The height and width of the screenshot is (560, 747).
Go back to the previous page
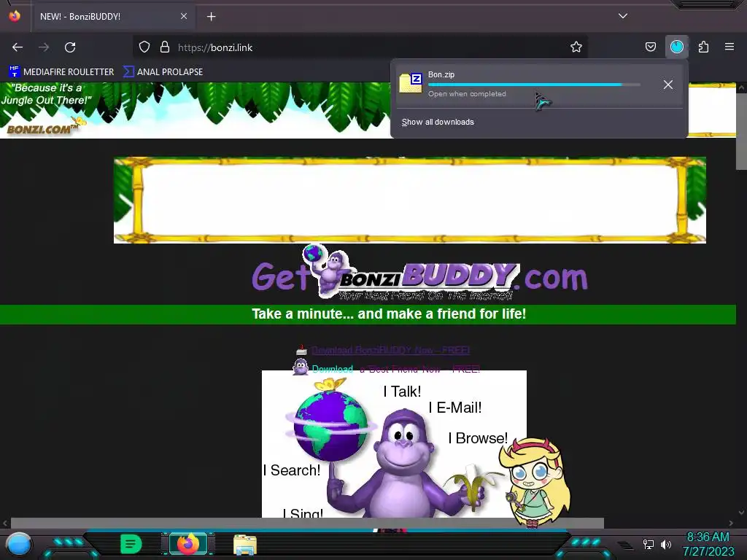tap(18, 47)
